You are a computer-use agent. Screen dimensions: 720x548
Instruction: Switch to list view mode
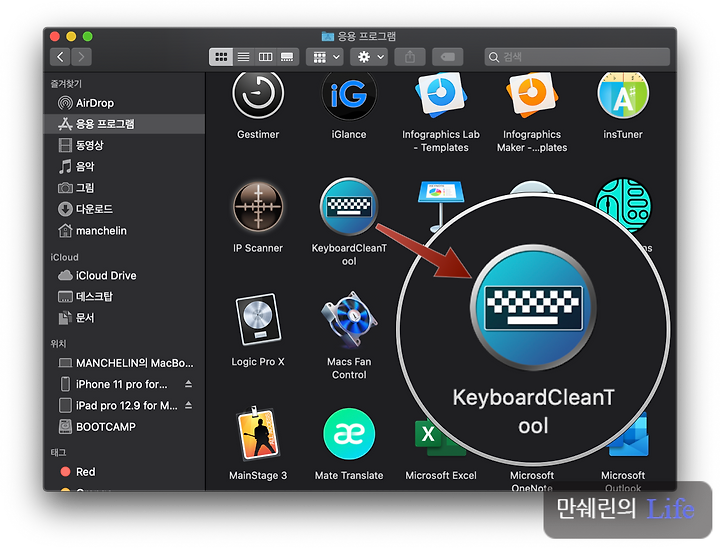tap(243, 57)
